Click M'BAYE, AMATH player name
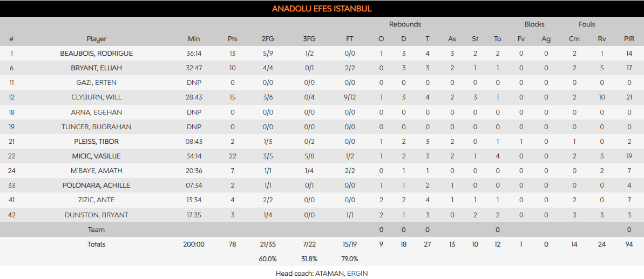The image size is (644, 279). pos(96,171)
